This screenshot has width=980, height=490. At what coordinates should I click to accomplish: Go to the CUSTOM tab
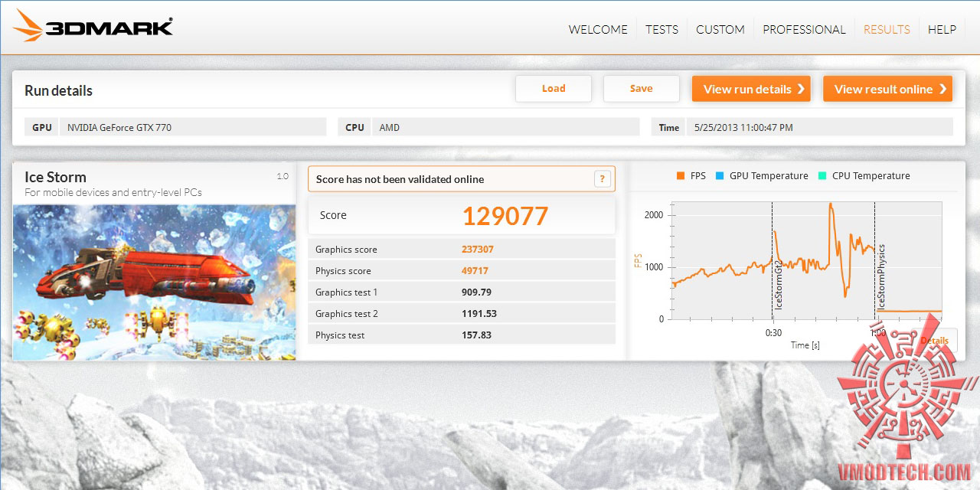(720, 30)
